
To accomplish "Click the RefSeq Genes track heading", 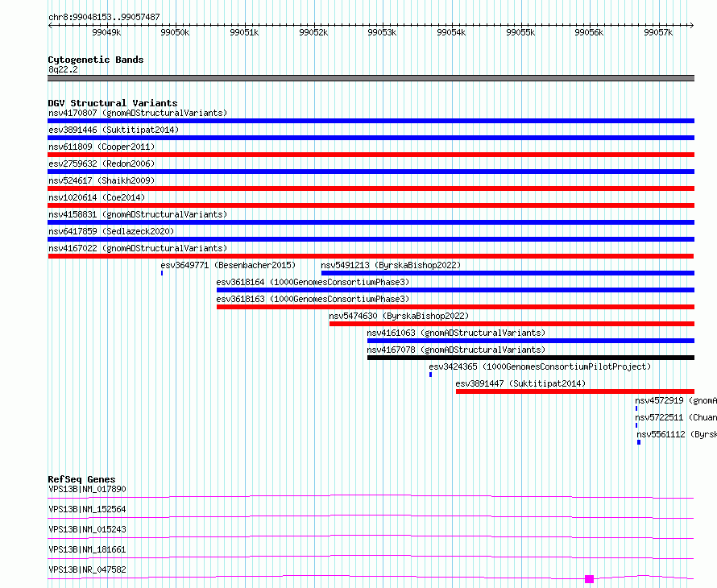I will tap(81, 479).
